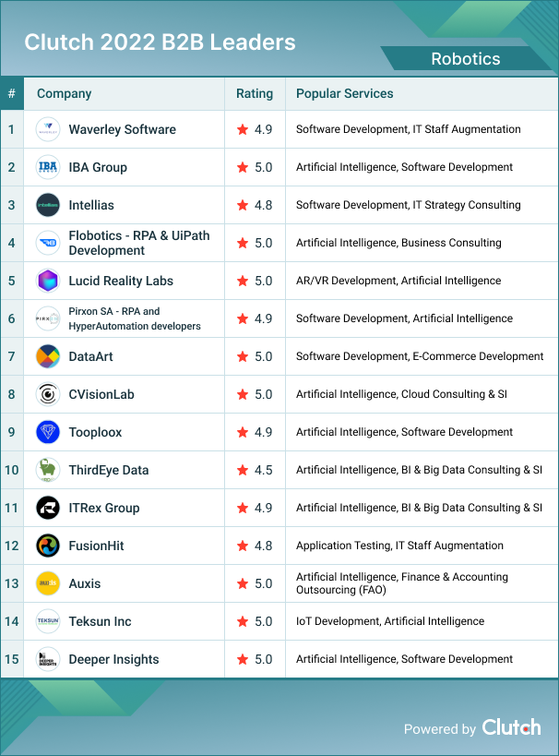Click the ITRex Group black logo

(x=48, y=508)
